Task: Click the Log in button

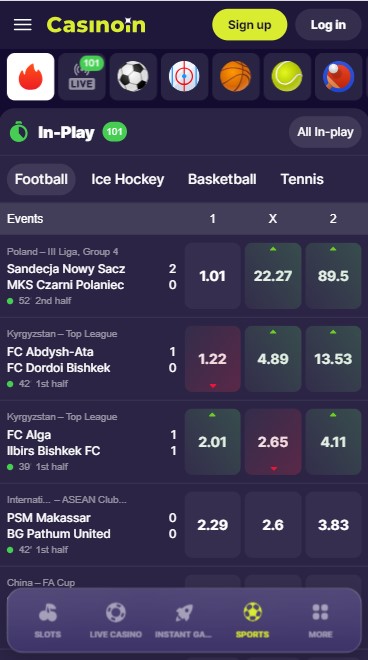Action: coord(328,25)
